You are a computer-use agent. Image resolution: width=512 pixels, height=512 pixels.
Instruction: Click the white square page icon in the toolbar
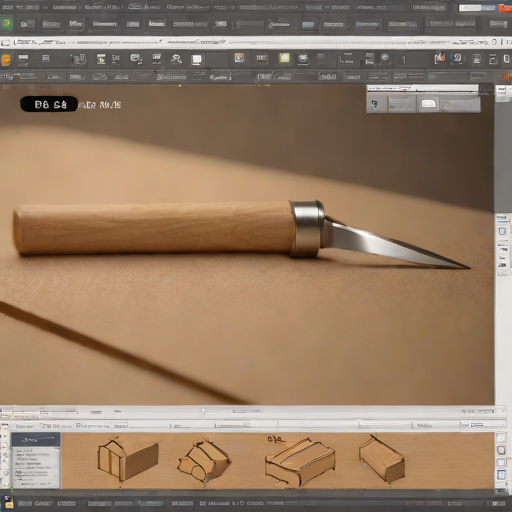click(x=196, y=60)
